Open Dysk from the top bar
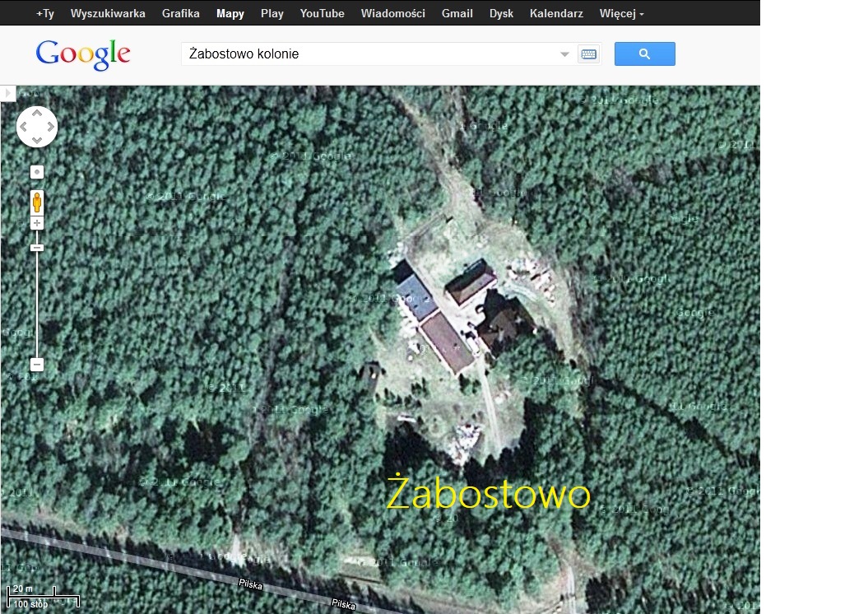868x614 pixels. (502, 13)
